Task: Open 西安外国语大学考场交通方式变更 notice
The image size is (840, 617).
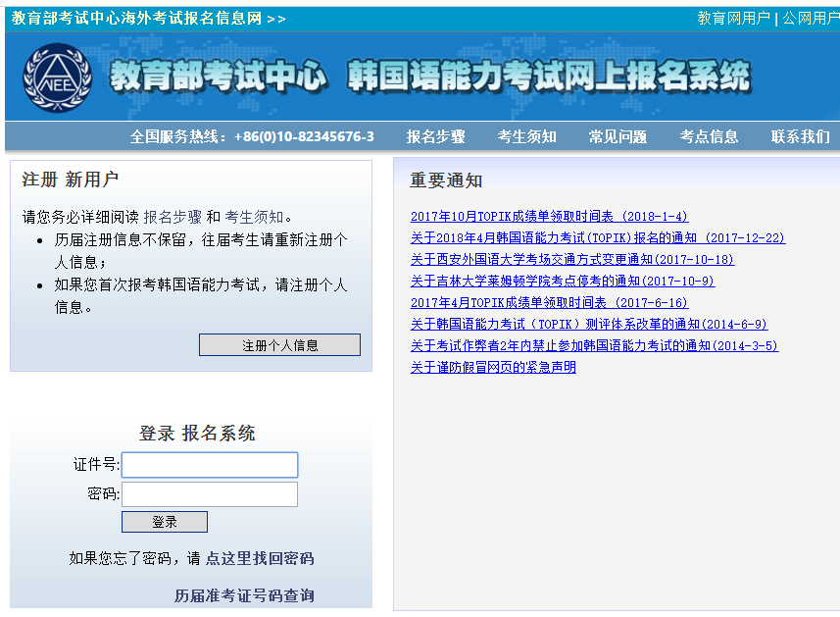Action: (571, 260)
